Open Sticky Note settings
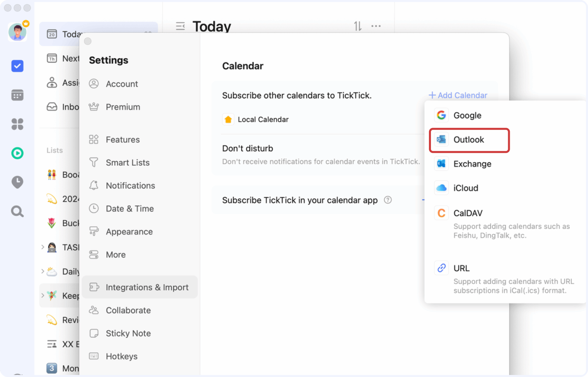Viewport: 588px width, 377px height. (140, 333)
